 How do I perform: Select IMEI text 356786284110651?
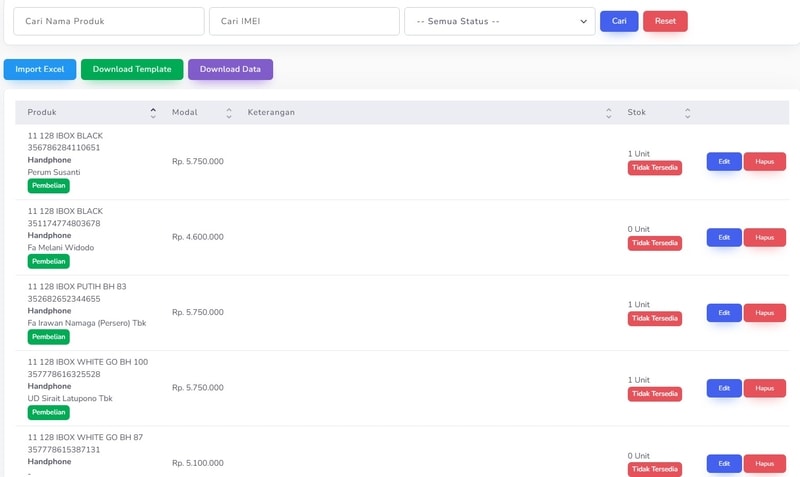(x=64, y=148)
